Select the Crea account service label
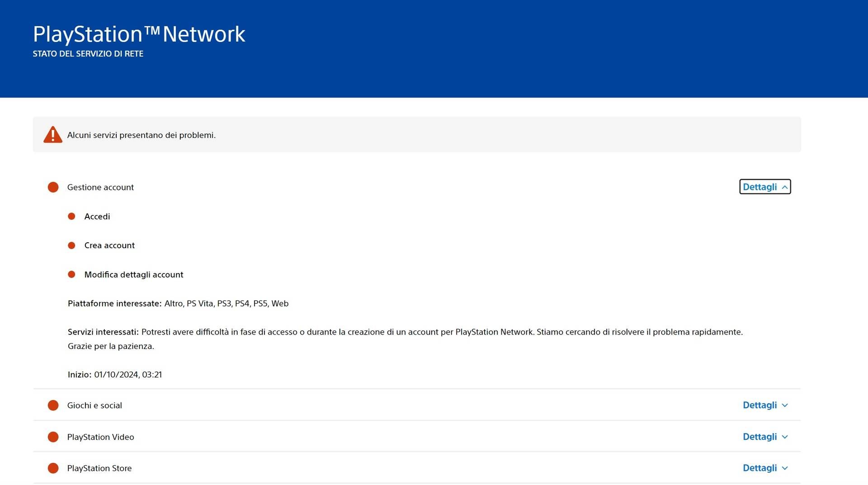Viewport: 868px width, 485px height. 109,245
